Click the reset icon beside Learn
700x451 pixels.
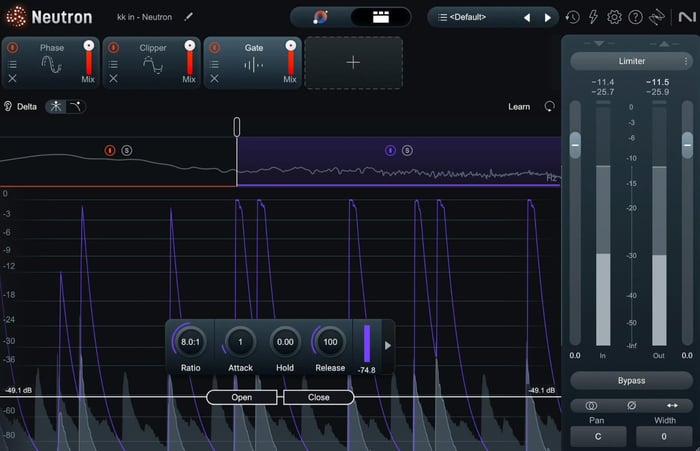550,107
